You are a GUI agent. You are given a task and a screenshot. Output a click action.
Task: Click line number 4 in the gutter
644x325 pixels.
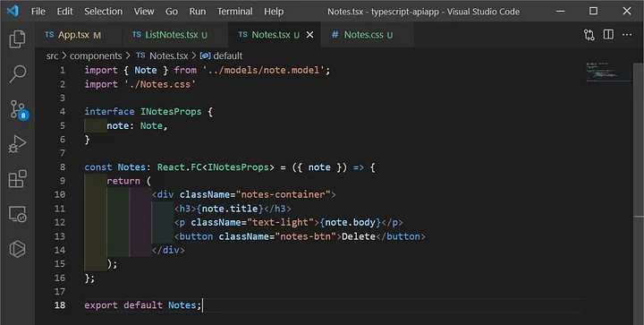coord(63,112)
